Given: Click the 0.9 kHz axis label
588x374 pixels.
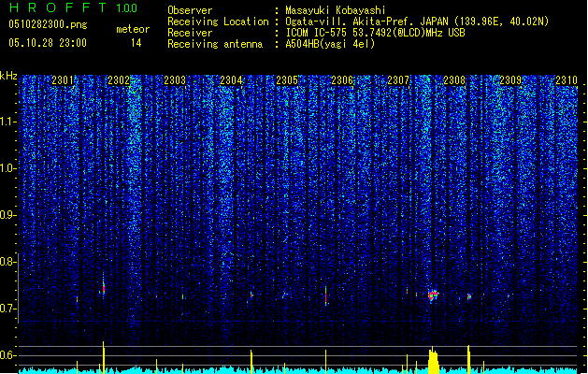Looking at the screenshot, I should click(x=8, y=215).
